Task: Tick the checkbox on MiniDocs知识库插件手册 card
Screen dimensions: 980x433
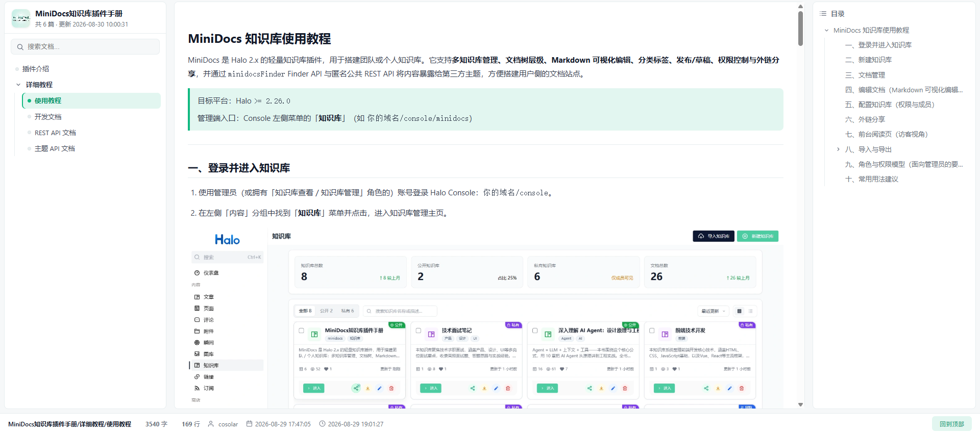Action: pyautogui.click(x=302, y=330)
